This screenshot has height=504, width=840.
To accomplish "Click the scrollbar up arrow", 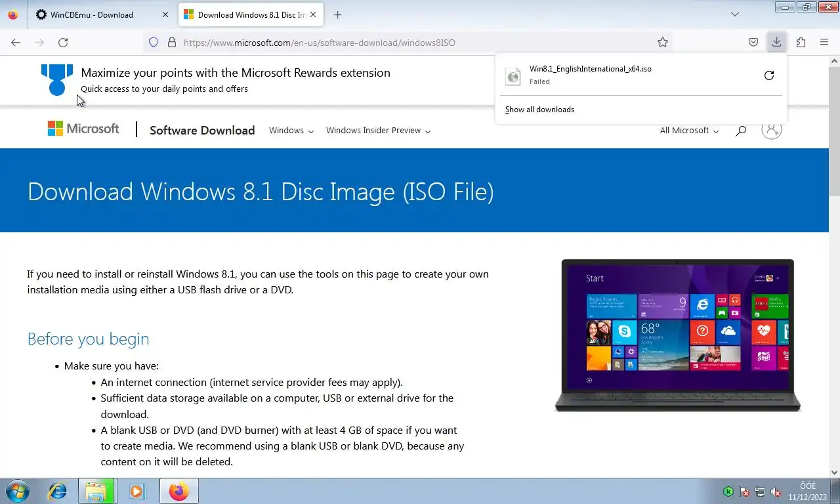I will click(834, 61).
